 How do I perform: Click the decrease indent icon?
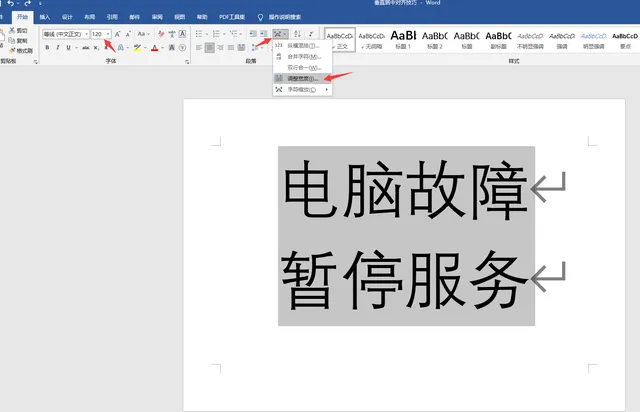253,34
